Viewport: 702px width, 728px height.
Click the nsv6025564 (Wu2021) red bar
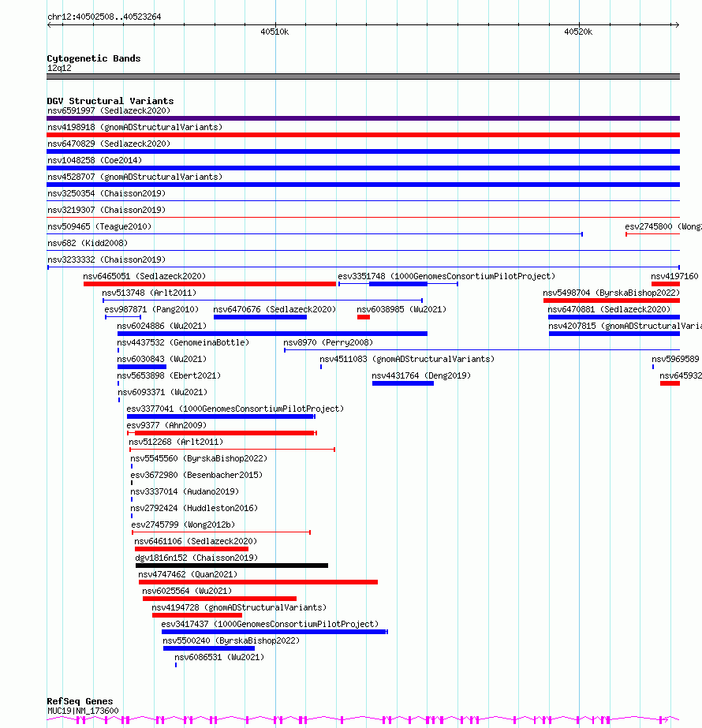[x=219, y=599]
